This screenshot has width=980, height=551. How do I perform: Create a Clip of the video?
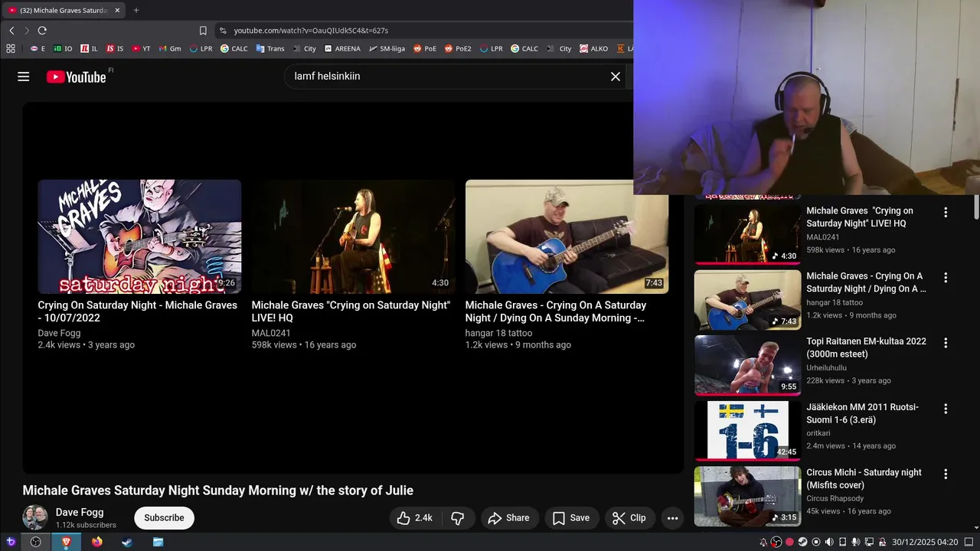tap(629, 518)
